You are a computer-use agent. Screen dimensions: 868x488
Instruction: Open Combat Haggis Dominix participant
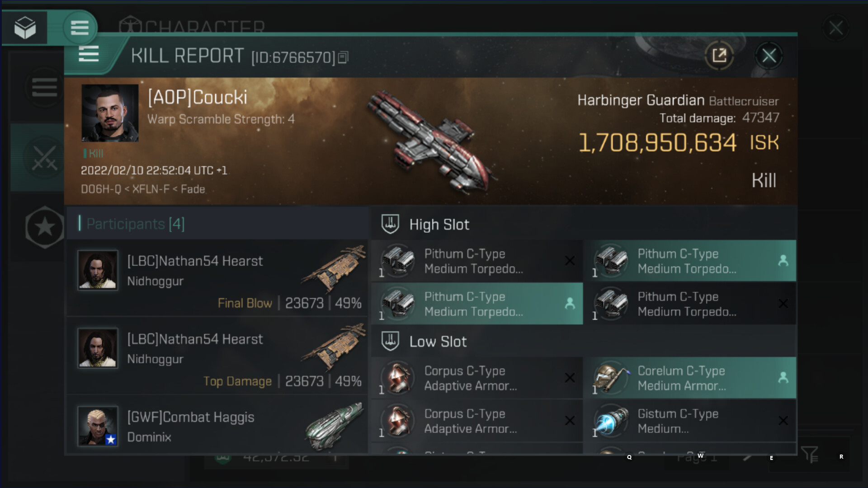[x=217, y=426]
